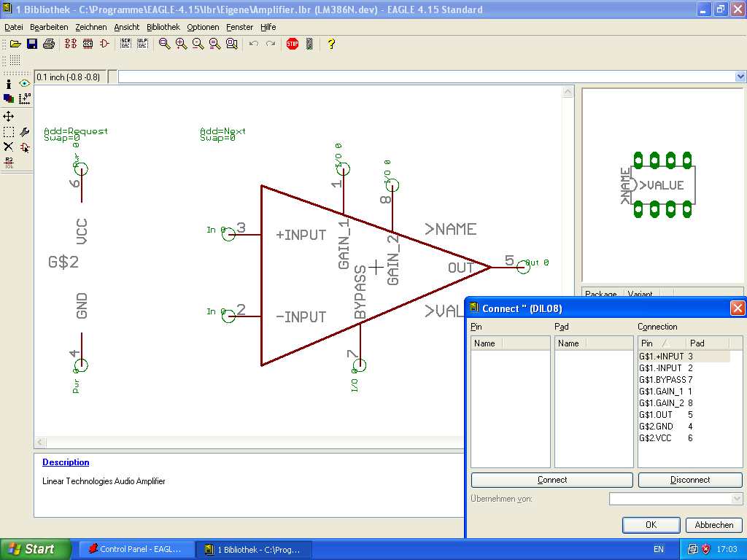Click into the command line input field
Screen dimensions: 747x560
(x=426, y=77)
